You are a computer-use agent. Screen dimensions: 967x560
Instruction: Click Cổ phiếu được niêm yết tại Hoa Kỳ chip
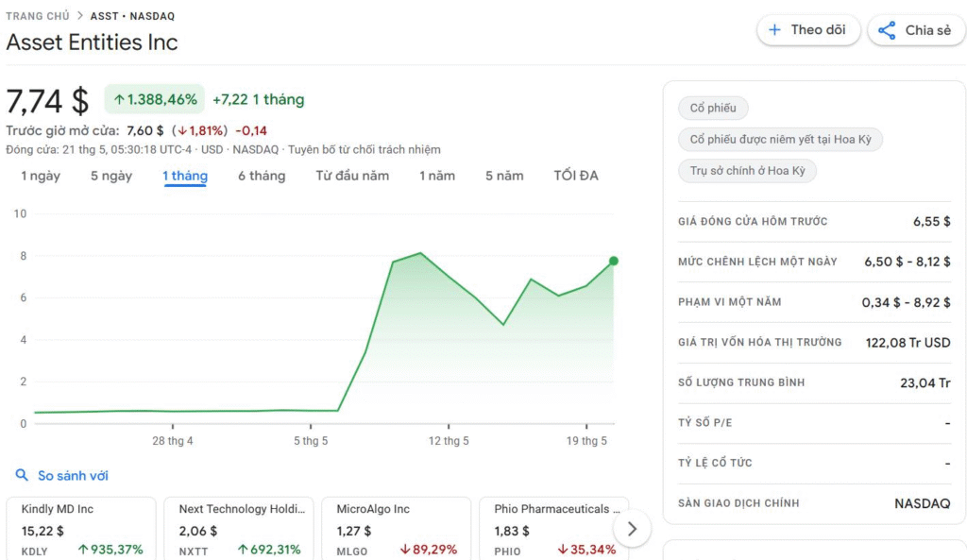point(780,140)
